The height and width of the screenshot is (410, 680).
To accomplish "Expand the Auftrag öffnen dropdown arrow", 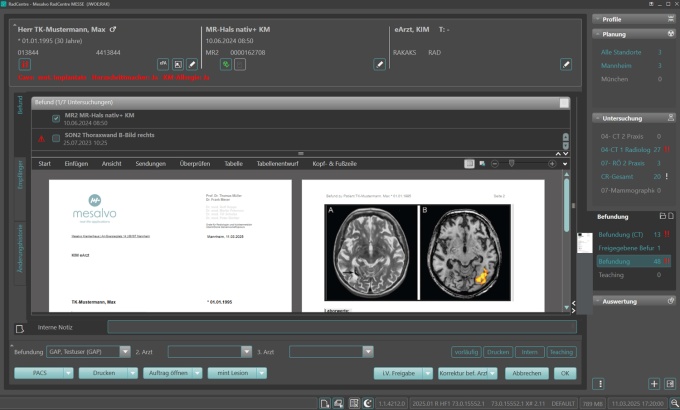I will click(x=197, y=373).
